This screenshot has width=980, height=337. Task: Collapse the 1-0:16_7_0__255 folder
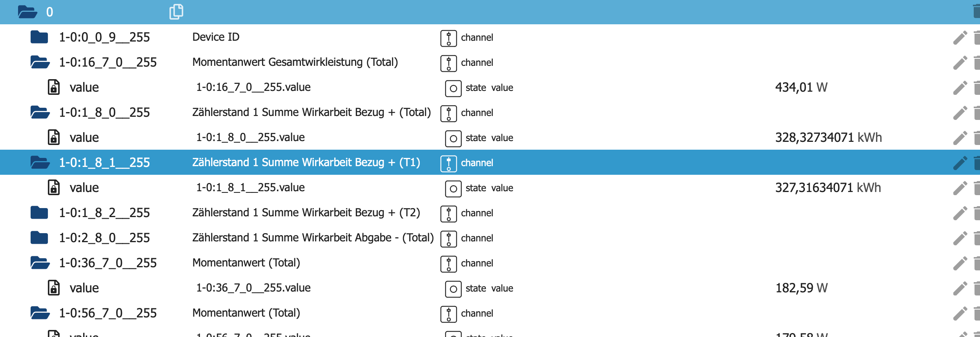[x=40, y=62]
